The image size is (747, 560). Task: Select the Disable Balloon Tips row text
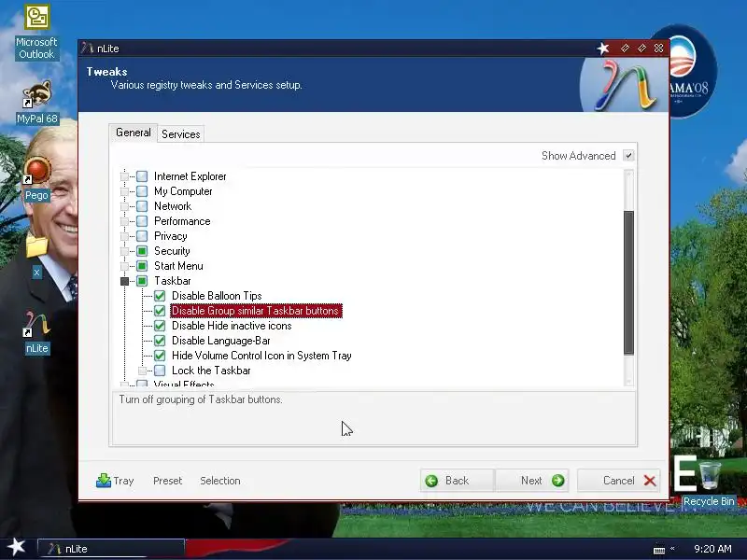click(217, 296)
